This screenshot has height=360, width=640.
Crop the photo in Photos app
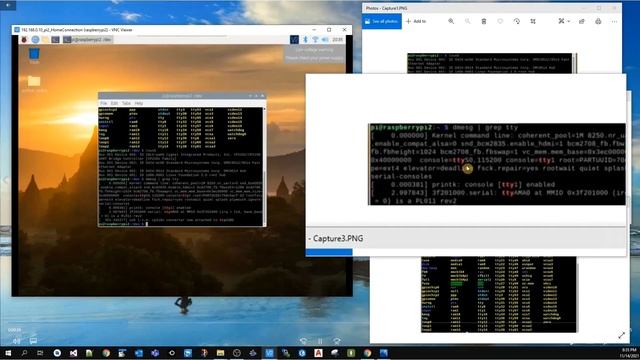pos(533,21)
